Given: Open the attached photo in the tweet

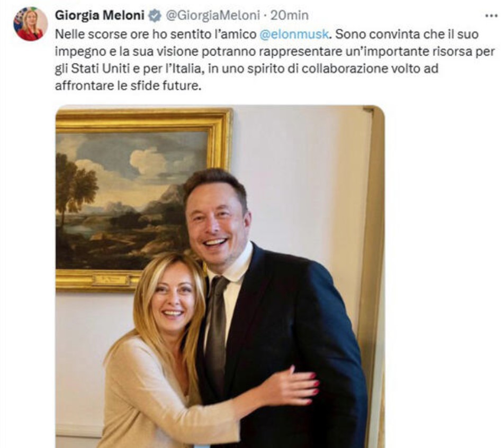Looking at the screenshot, I should 220,276.
